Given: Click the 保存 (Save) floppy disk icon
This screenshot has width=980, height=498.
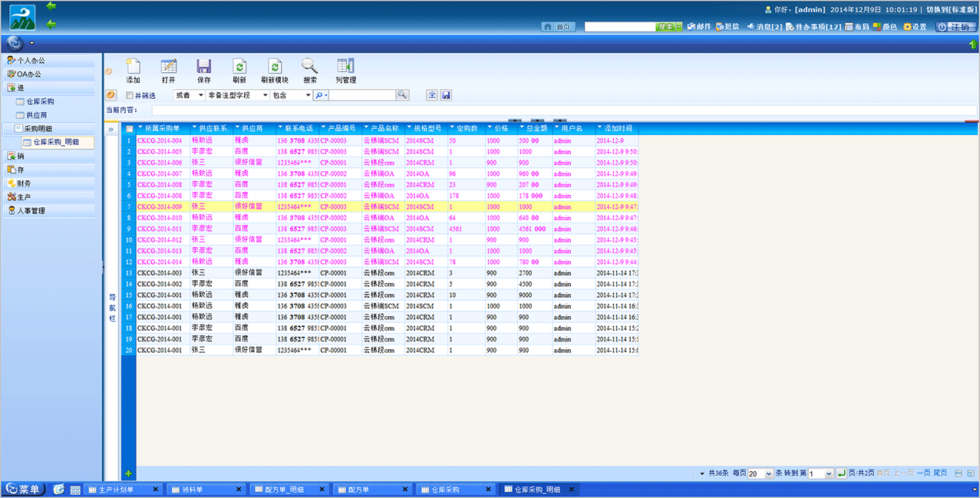Looking at the screenshot, I should (204, 67).
